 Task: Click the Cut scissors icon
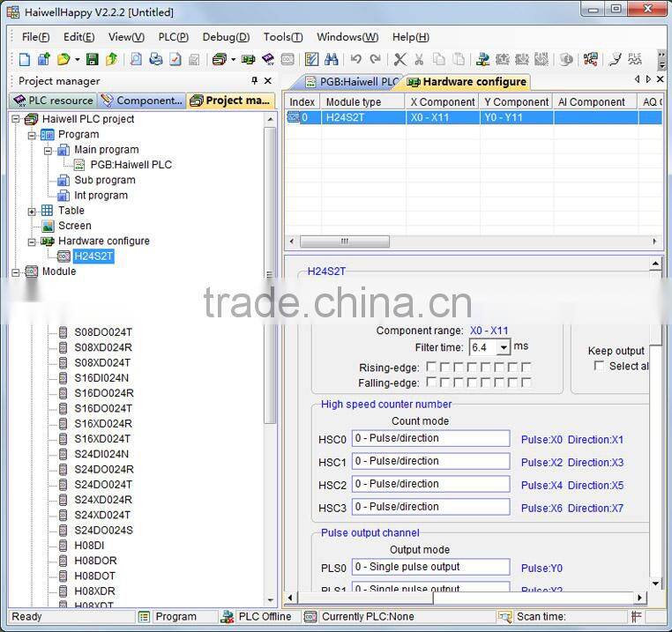click(x=419, y=60)
